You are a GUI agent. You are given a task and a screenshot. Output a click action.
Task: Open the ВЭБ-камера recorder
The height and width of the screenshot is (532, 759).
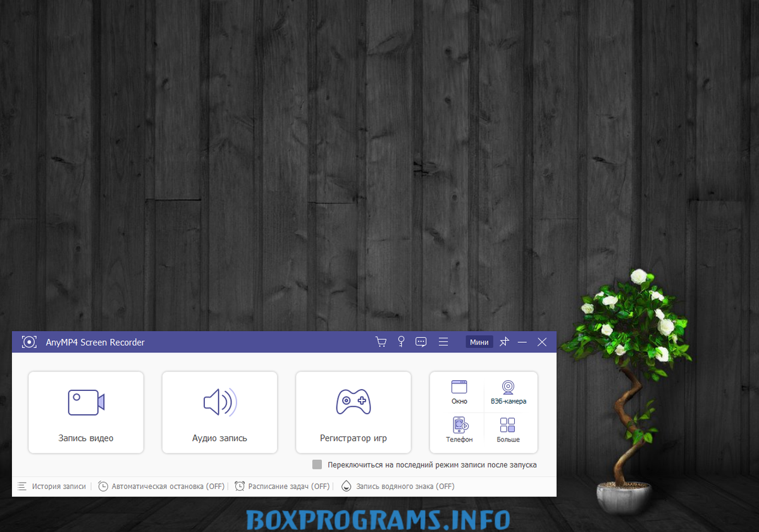coord(508,392)
